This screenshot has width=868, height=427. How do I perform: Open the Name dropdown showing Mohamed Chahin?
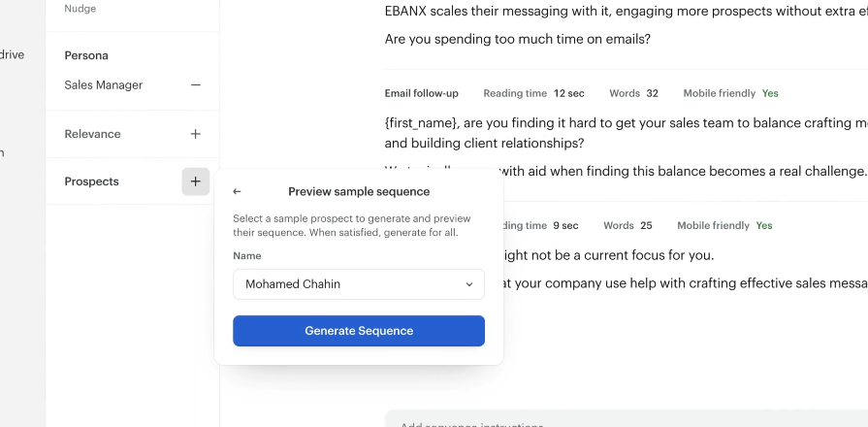click(359, 284)
